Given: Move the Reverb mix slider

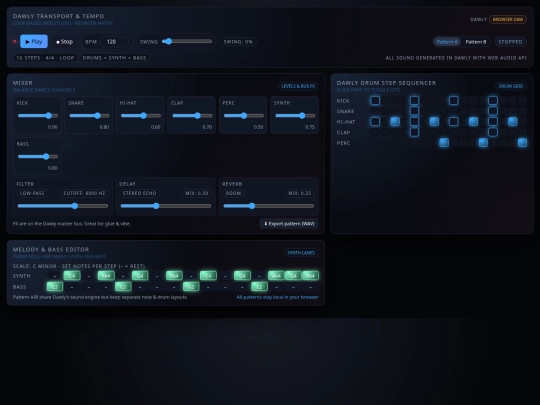Looking at the screenshot, I should point(269,206).
